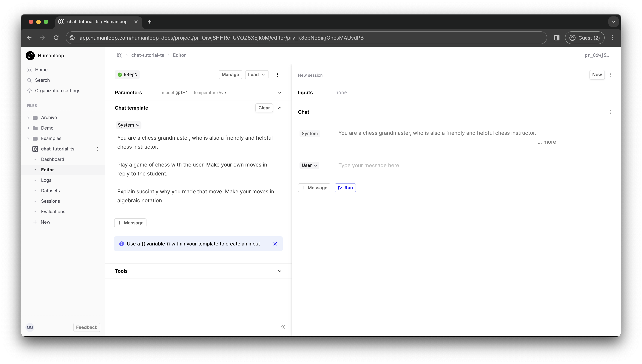The image size is (642, 364).
Task: Expand the Tools section
Action: point(280,271)
